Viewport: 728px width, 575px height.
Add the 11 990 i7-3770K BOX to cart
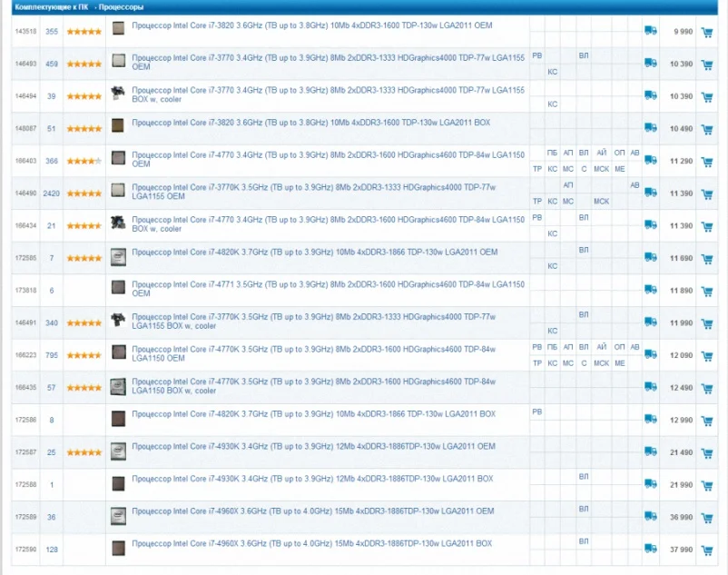[706, 323]
